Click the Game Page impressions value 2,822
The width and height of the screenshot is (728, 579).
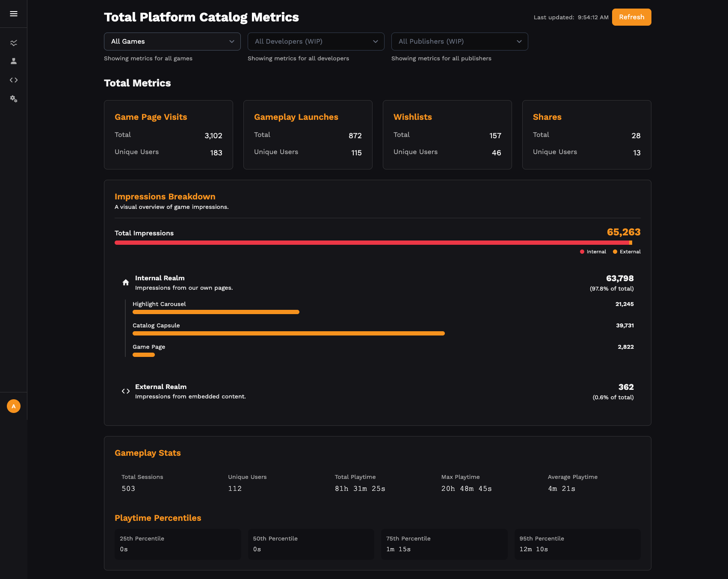click(626, 347)
